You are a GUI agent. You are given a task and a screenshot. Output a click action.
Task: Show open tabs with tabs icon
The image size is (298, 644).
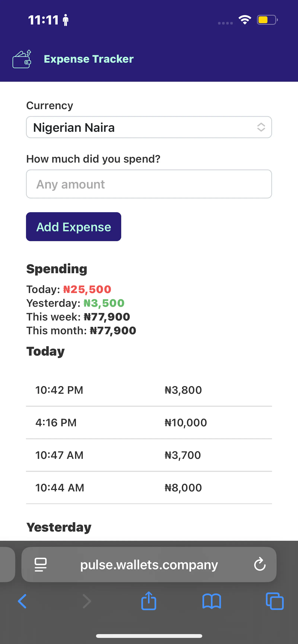tap(275, 601)
